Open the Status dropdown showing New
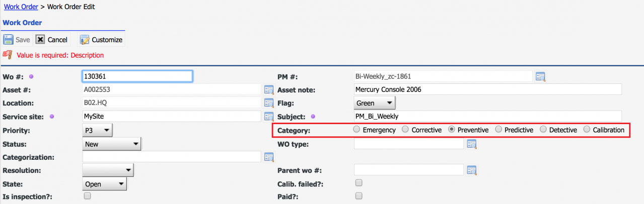The image size is (644, 204). 112,144
